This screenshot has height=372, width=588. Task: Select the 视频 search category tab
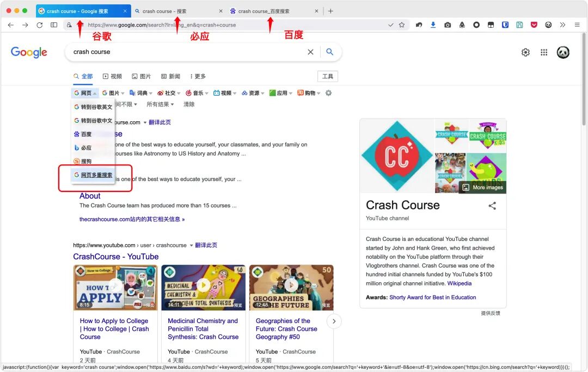pyautogui.click(x=113, y=77)
